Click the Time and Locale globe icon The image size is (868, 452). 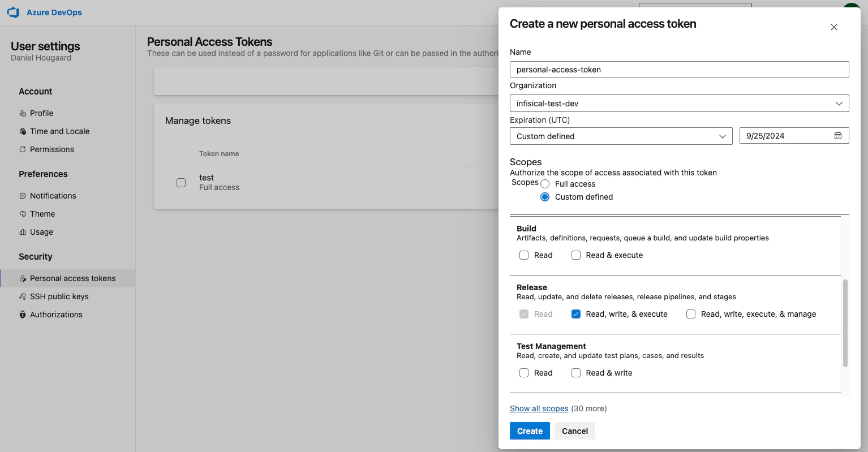(x=23, y=131)
